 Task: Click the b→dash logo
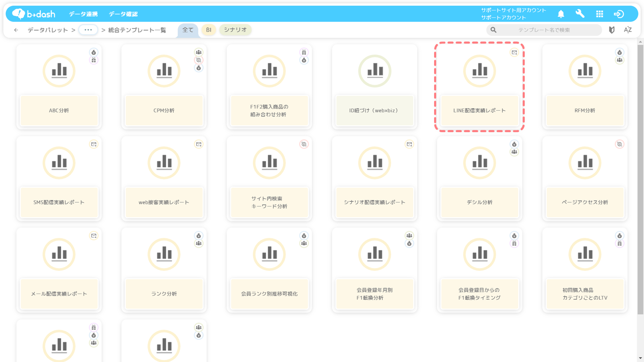33,14
